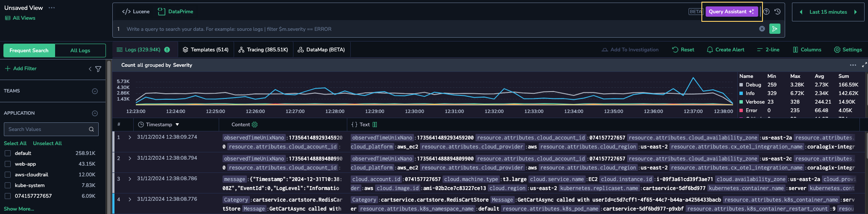Run the query with the green send button
This screenshot has width=868, height=214.
[774, 29]
